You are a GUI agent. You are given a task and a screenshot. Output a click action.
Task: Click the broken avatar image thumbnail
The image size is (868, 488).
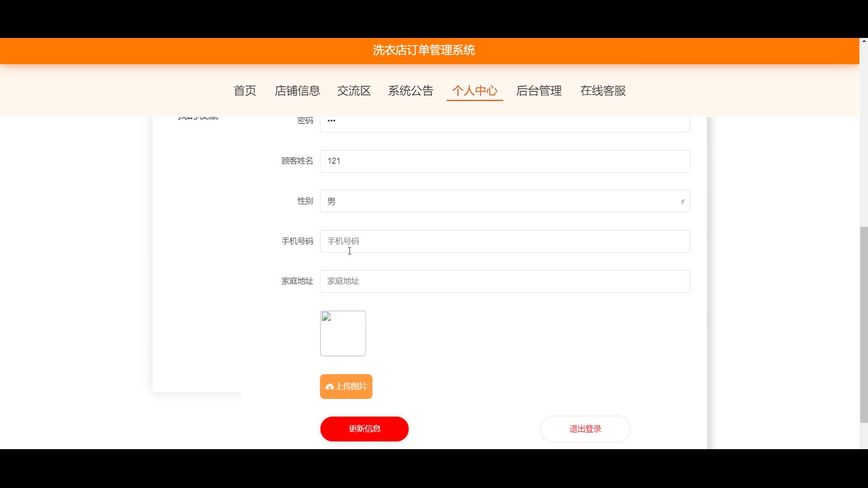point(343,333)
